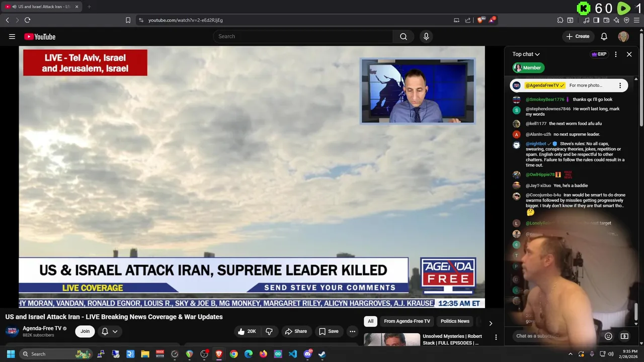Open pinned message options menu
Screen dimensions: 644x362
point(620,85)
